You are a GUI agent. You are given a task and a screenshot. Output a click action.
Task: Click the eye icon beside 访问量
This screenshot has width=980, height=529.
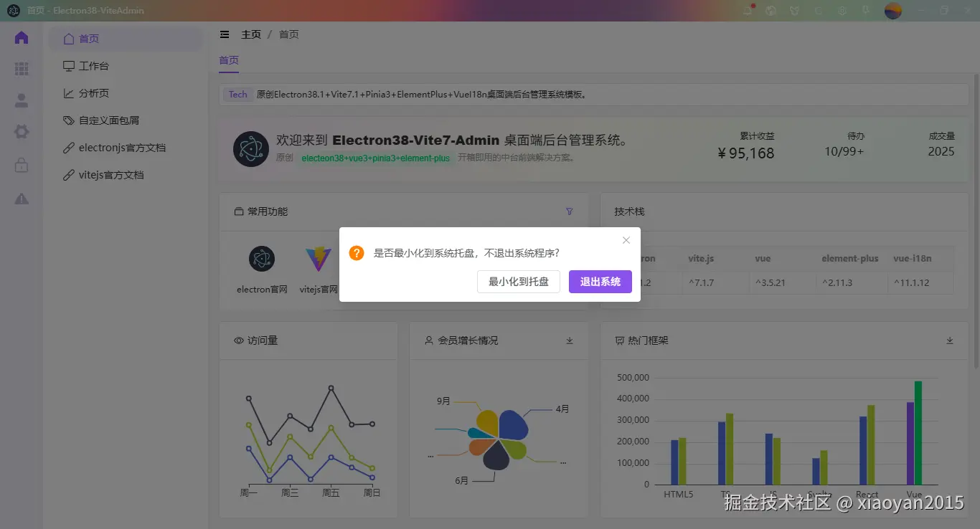click(239, 340)
